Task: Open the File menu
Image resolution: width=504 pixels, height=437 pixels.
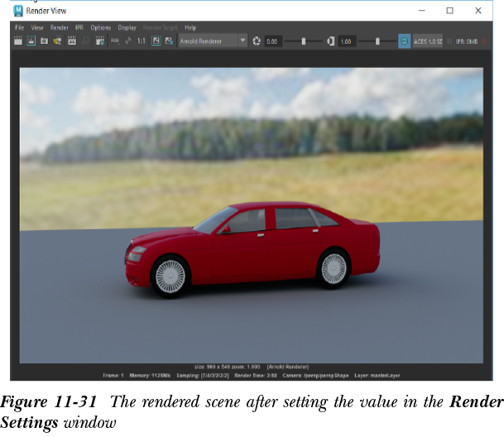Action: (x=20, y=27)
